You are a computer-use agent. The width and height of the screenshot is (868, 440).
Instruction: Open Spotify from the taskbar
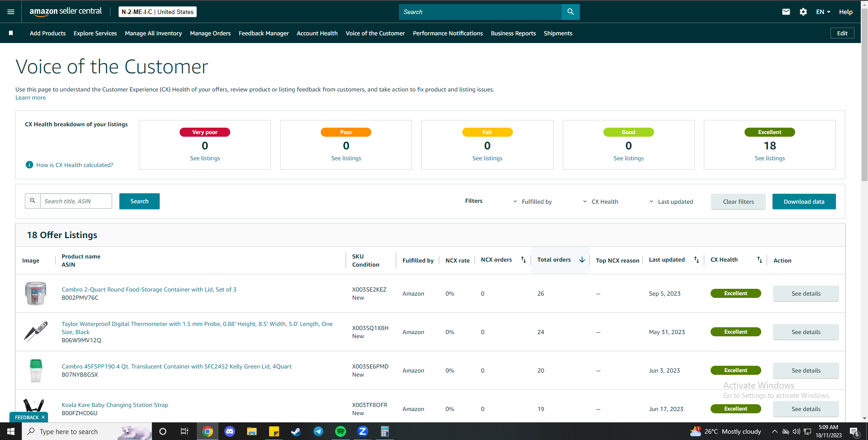point(341,431)
